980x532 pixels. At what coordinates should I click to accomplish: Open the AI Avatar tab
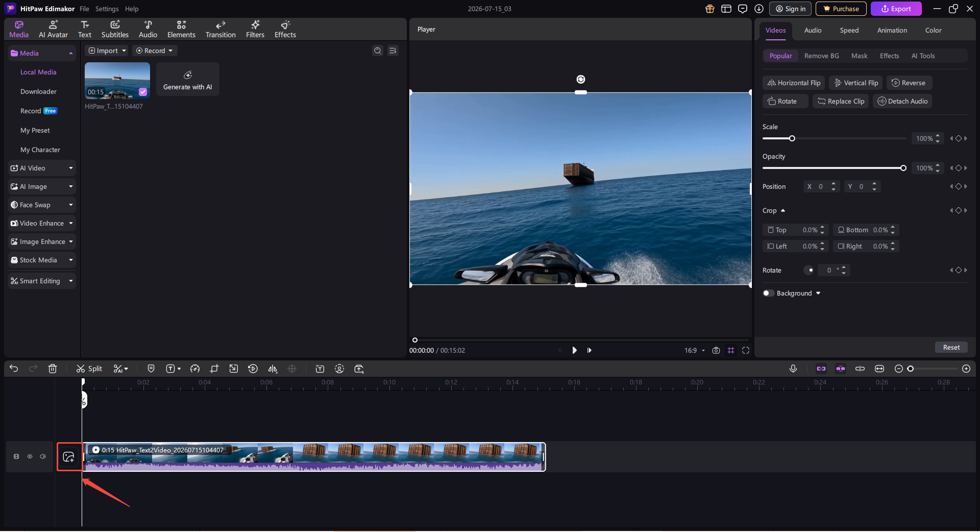click(x=53, y=30)
